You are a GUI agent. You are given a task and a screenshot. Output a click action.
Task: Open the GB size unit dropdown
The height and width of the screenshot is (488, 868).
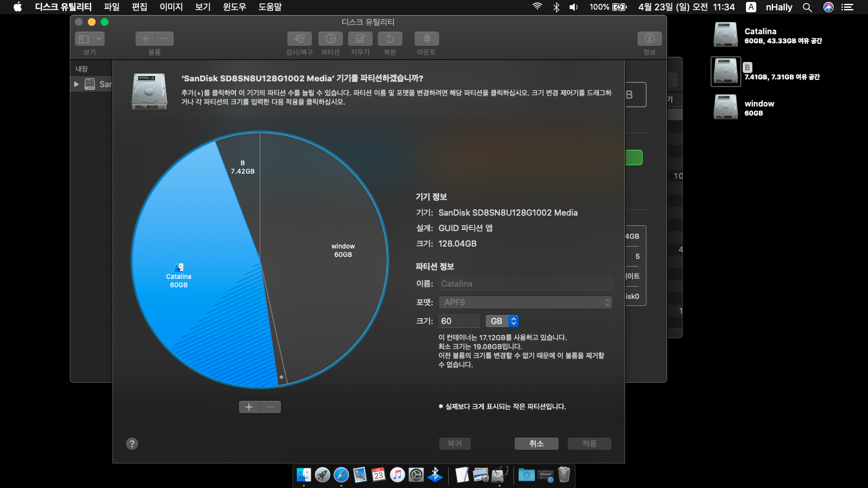click(x=502, y=321)
